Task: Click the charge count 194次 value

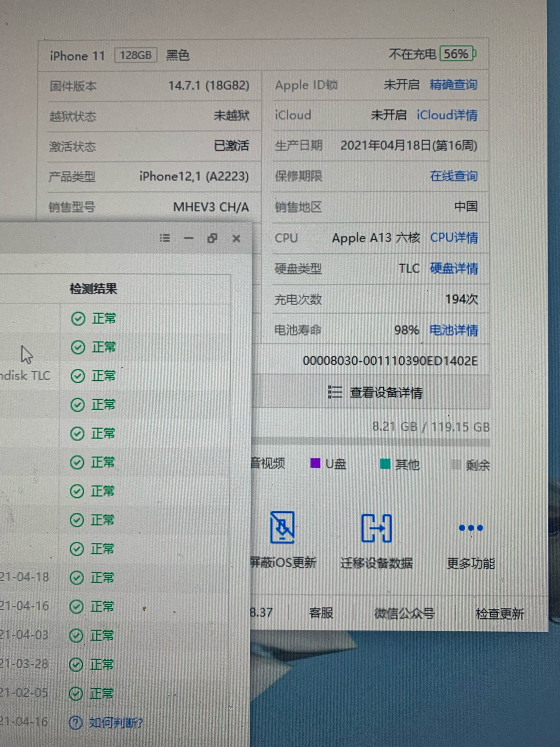Action: click(x=461, y=299)
